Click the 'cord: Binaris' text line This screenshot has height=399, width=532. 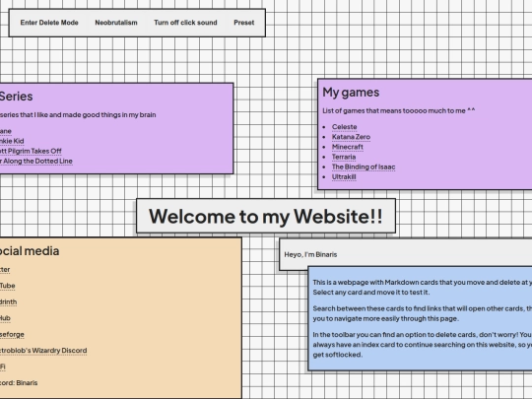point(19,383)
